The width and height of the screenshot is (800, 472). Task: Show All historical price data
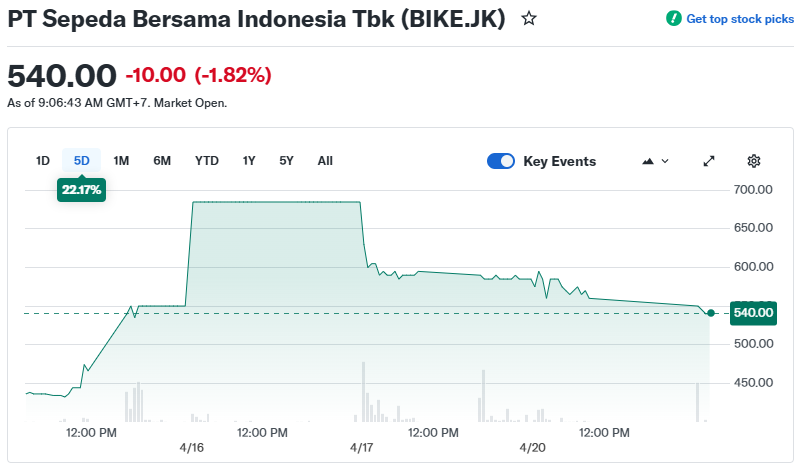(x=325, y=161)
